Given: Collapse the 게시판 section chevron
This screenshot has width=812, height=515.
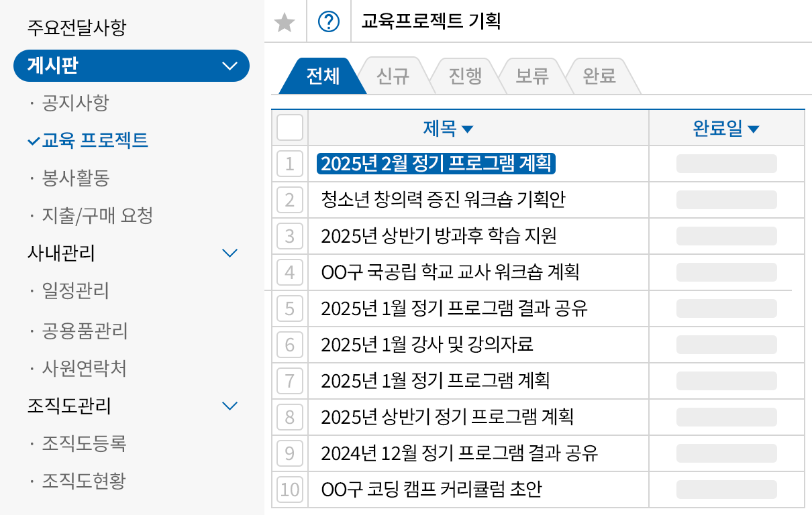Looking at the screenshot, I should pos(230,66).
